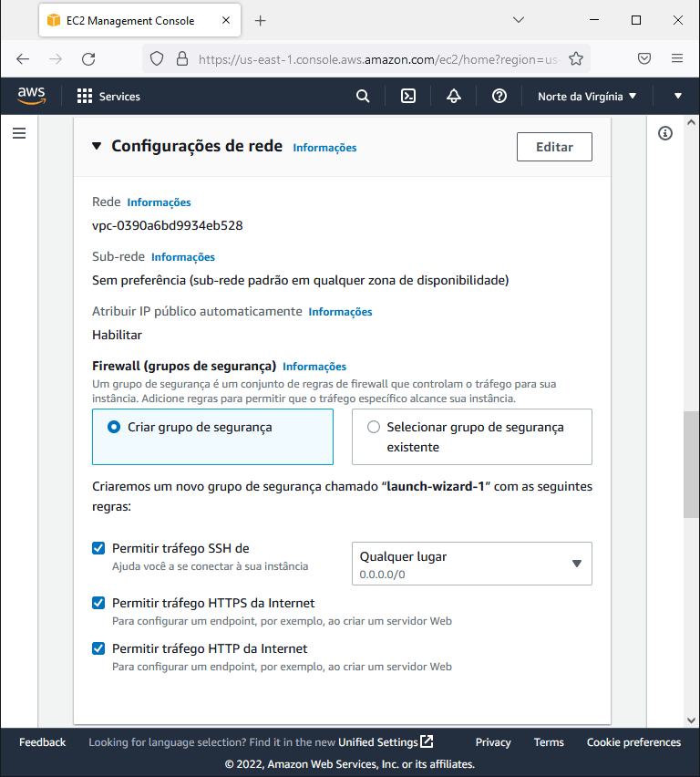700x777 pixels.
Task: Click the Sem preferência sub-rede value text
Action: pos(300,281)
